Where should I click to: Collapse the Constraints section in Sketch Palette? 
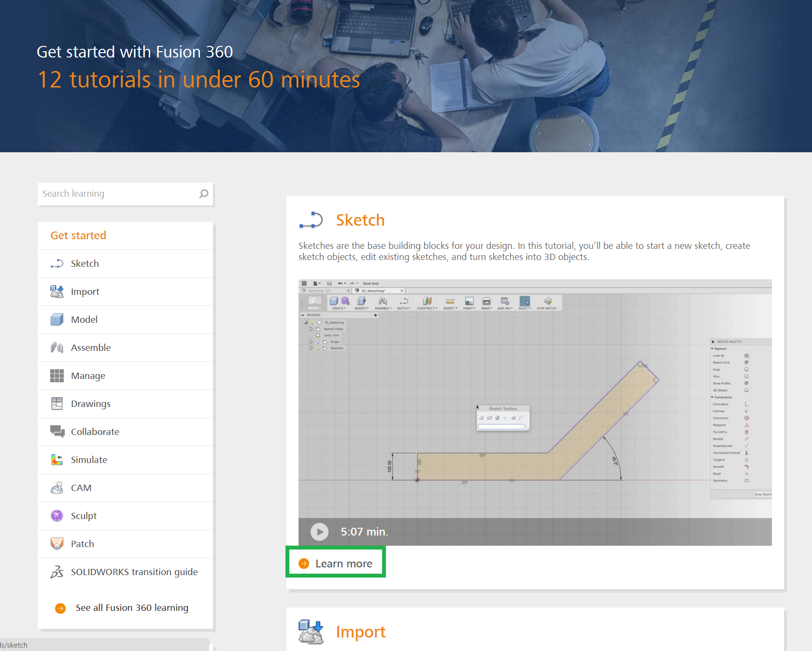(712, 397)
